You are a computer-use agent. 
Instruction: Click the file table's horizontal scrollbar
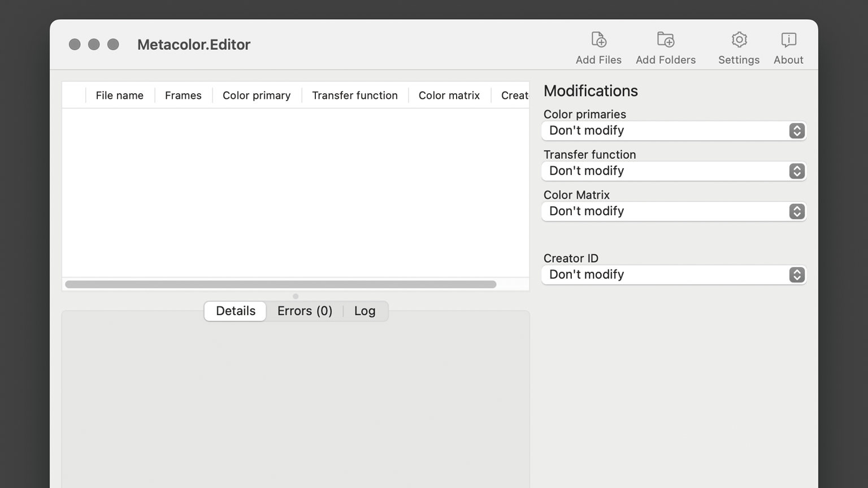(280, 285)
